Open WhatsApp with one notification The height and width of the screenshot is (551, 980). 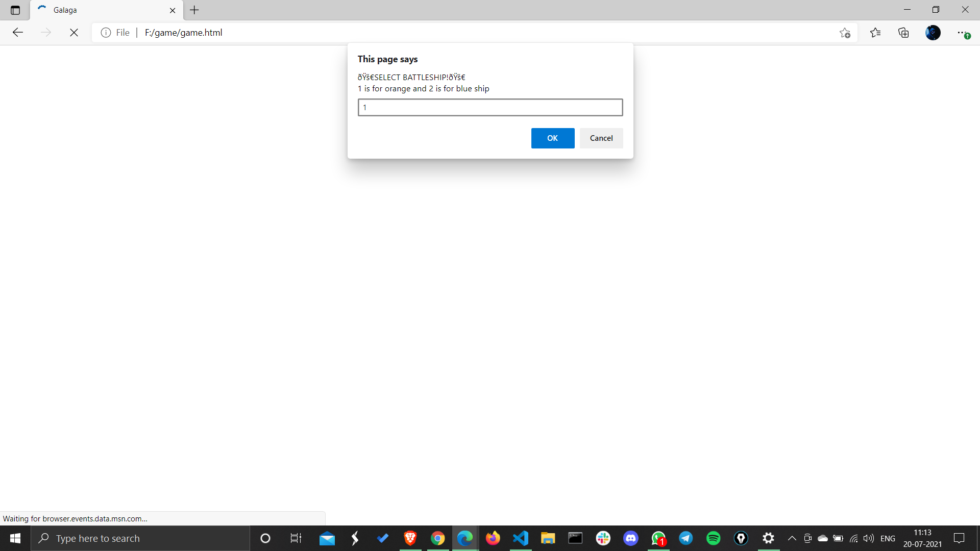point(658,538)
